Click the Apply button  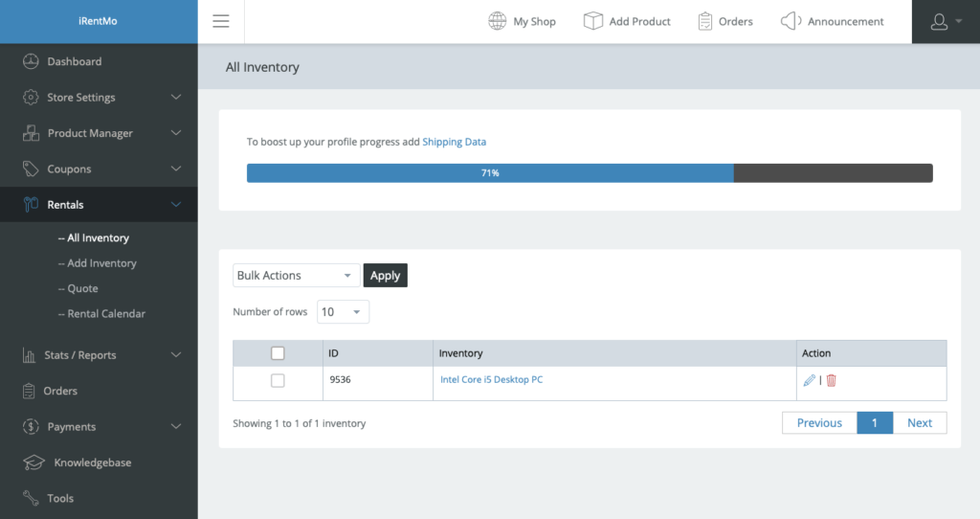[385, 275]
